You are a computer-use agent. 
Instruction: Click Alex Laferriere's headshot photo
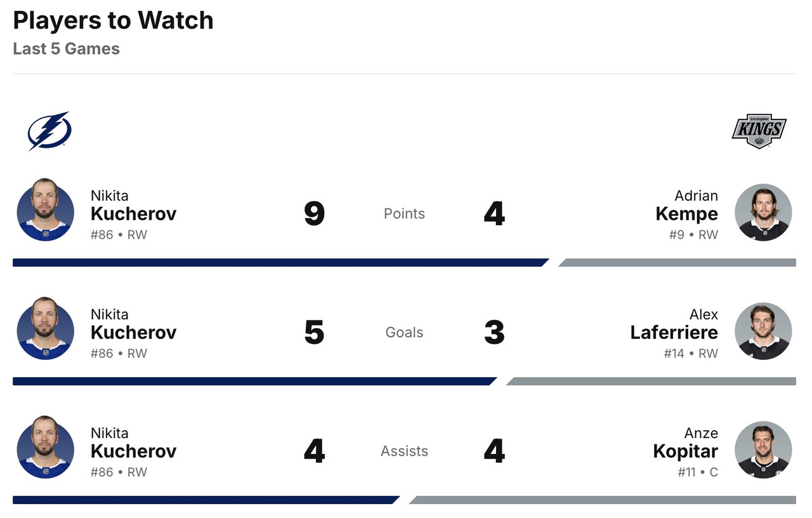click(763, 331)
